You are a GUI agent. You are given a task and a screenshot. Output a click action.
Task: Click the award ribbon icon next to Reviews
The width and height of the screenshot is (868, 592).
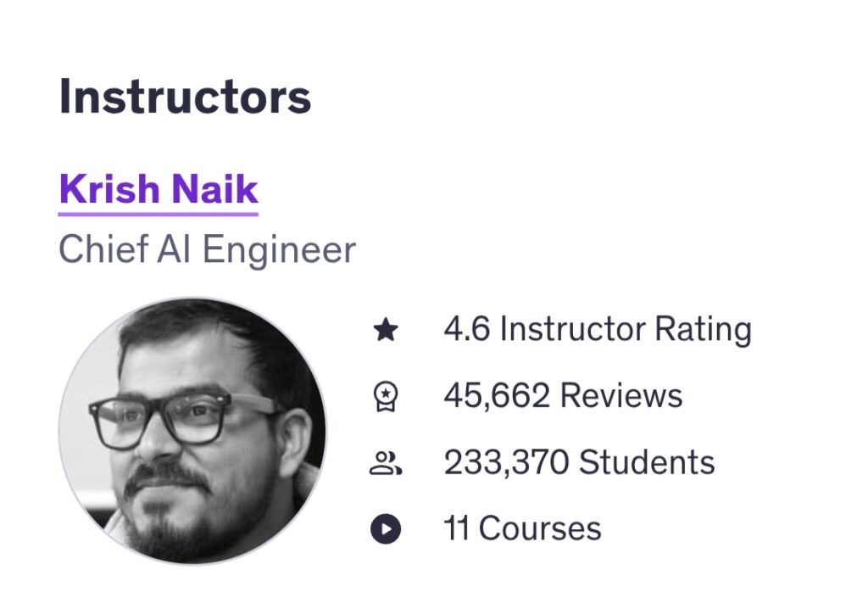tap(386, 396)
